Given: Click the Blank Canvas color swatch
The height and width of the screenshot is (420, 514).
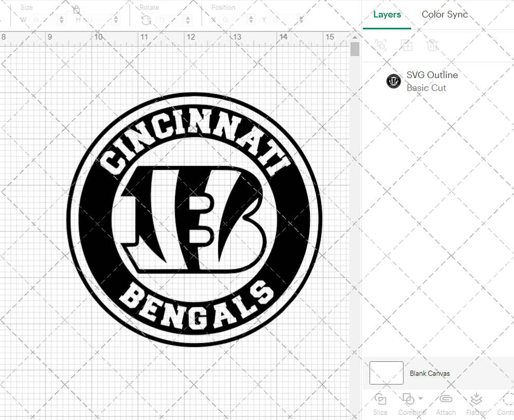Looking at the screenshot, I should 386,373.
